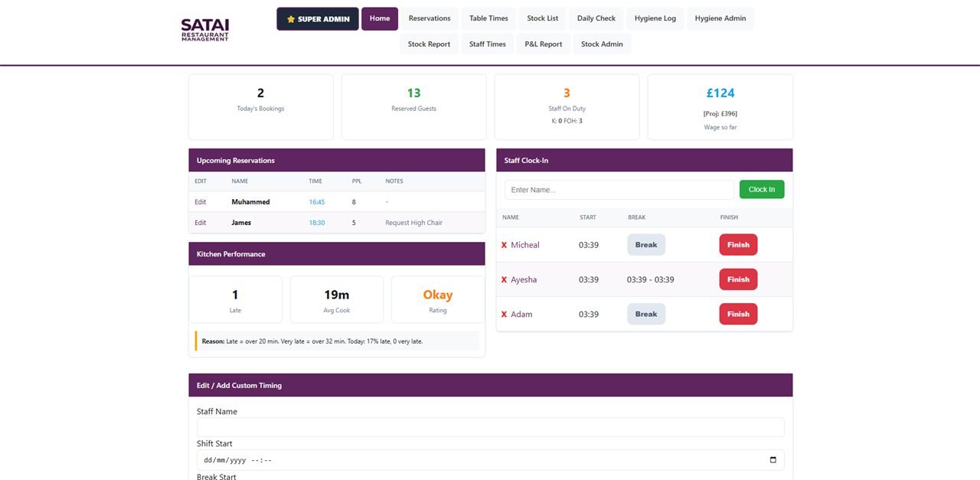Click the Enter Name clock-in field

(x=619, y=190)
